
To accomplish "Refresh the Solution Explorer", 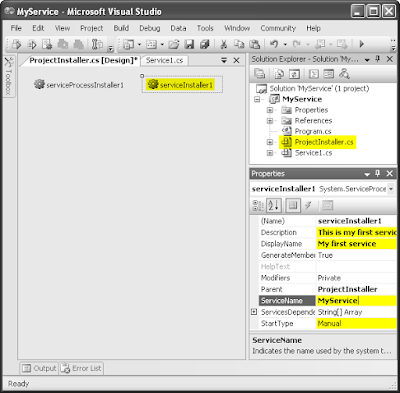I will [x=294, y=73].
